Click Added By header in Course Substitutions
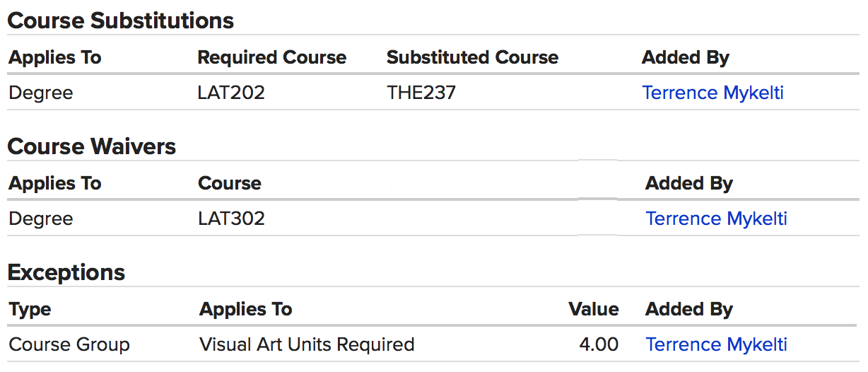Screen dimensions: 868x372 point(686,57)
